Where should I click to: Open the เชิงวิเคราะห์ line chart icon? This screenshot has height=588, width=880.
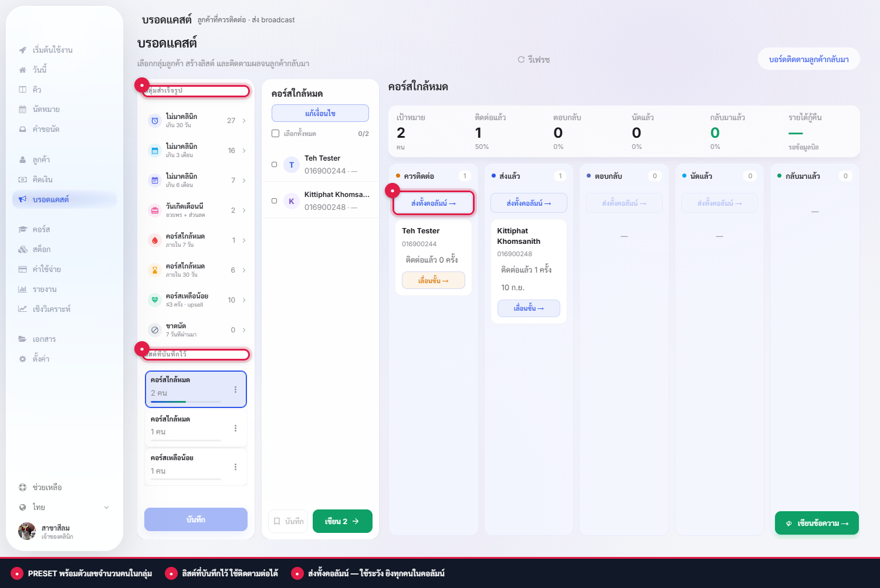coord(22,310)
